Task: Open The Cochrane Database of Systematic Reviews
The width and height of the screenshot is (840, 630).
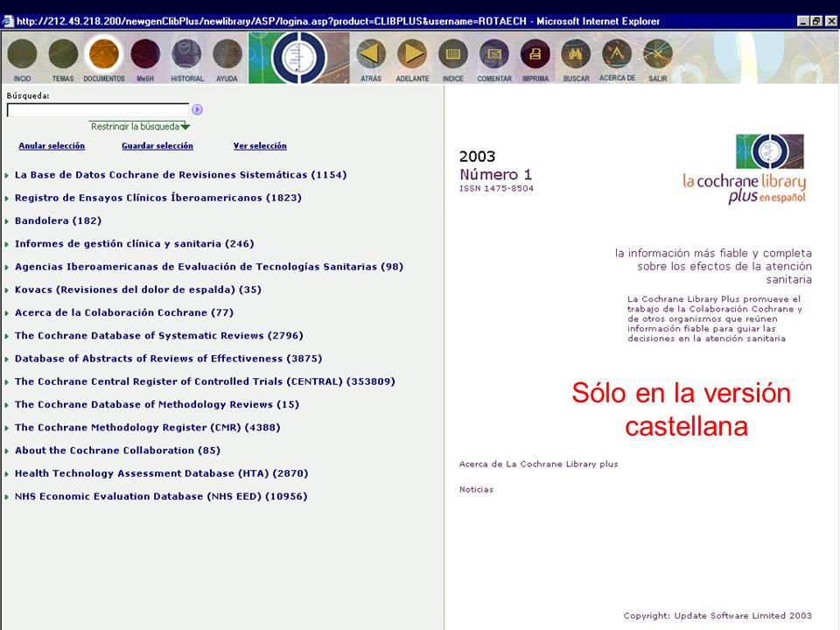Action: [159, 335]
